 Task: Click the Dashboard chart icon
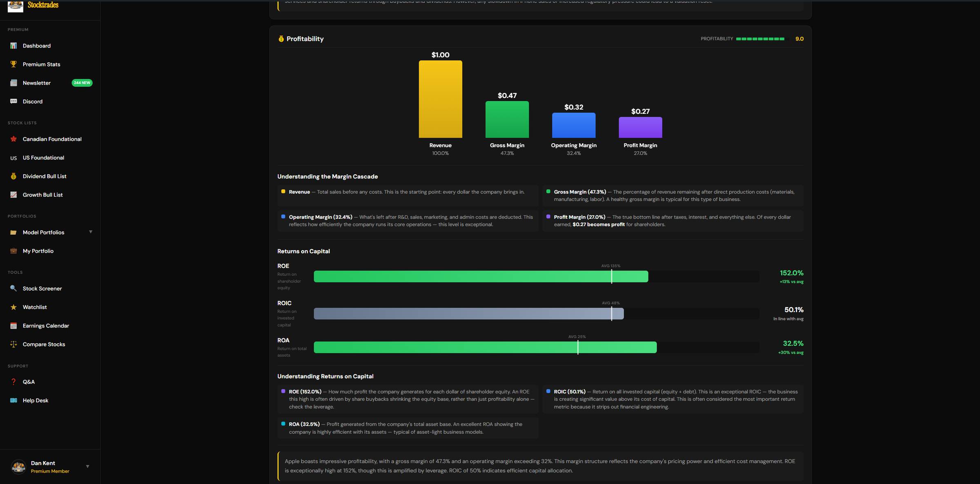point(13,46)
